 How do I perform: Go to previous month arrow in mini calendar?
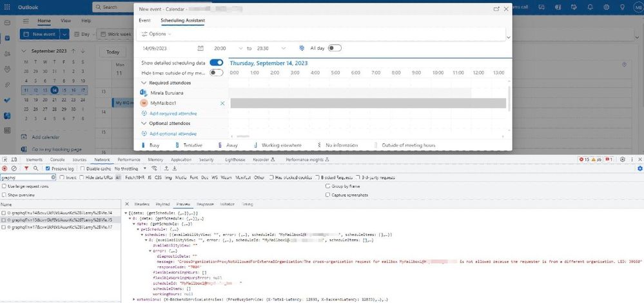[x=73, y=51]
